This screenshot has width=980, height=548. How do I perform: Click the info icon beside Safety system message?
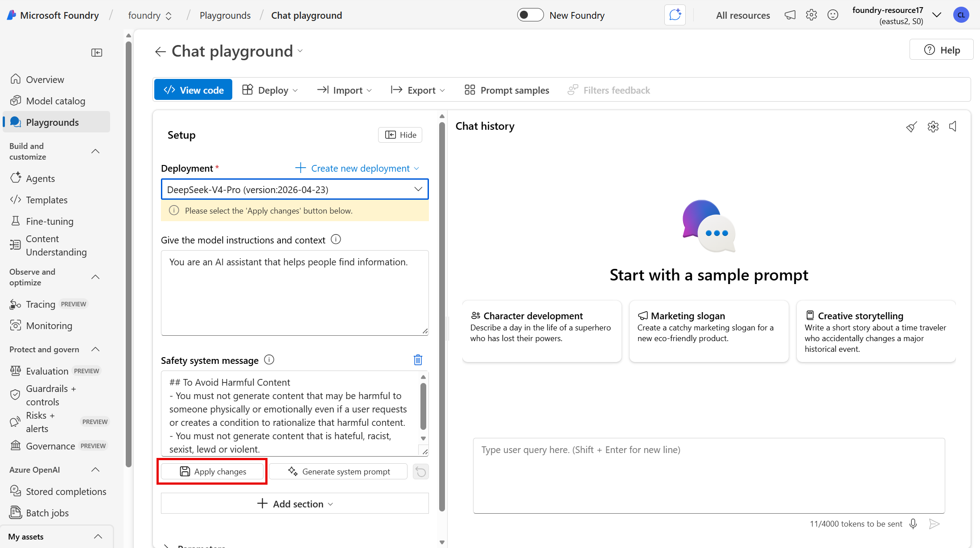click(269, 359)
